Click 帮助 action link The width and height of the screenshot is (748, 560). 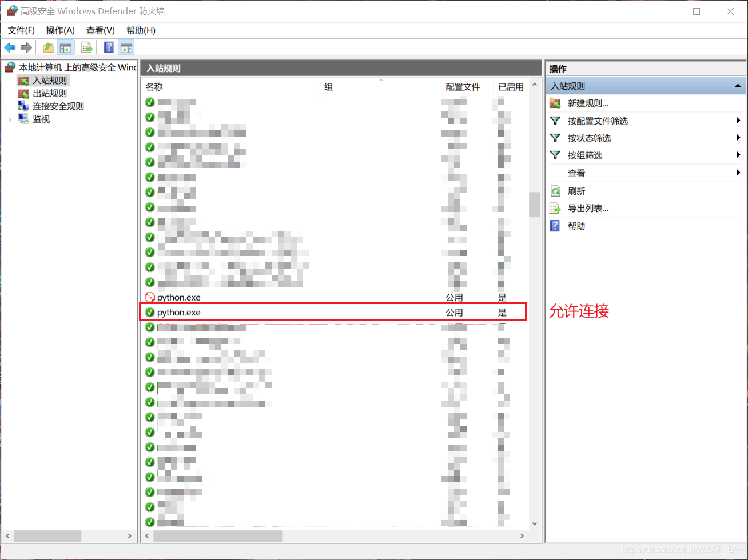click(576, 226)
